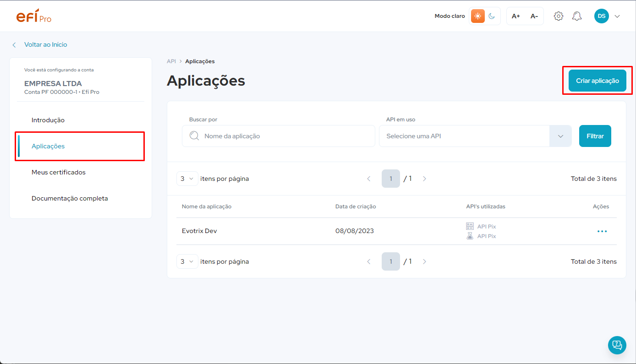
Task: Select the moon icon for dark mode
Action: coord(491,16)
